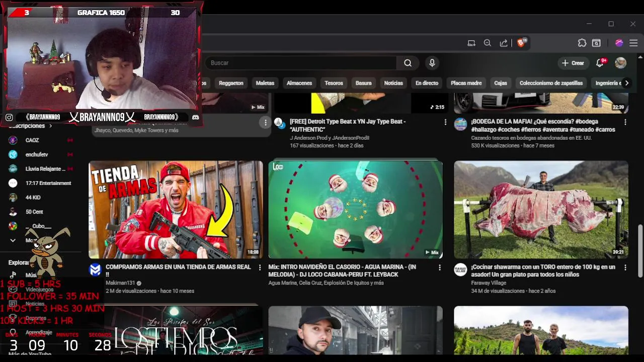This screenshot has height=362, width=644.
Task: Open three-dot menu for INTRO NAVIDEÑO mix
Action: 440,267
